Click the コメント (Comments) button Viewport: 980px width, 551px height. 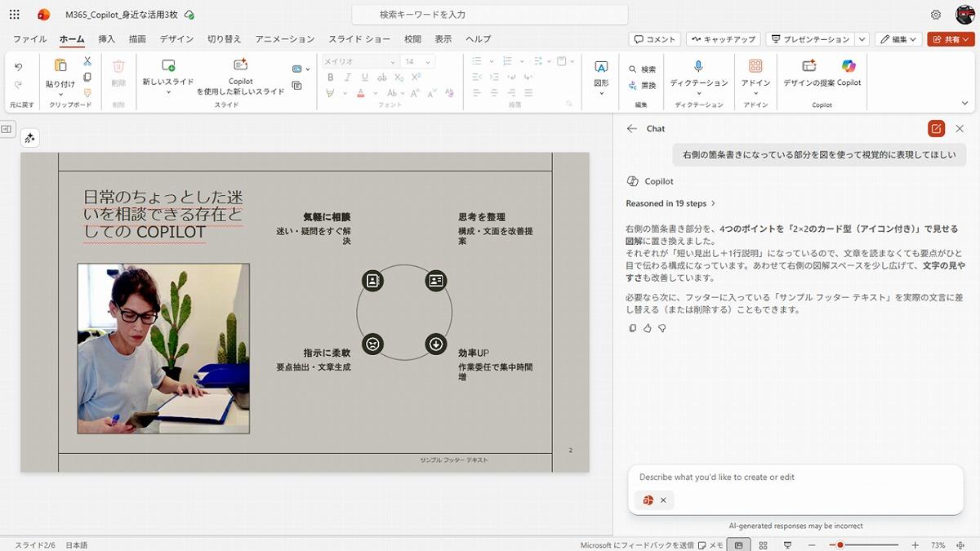point(655,39)
